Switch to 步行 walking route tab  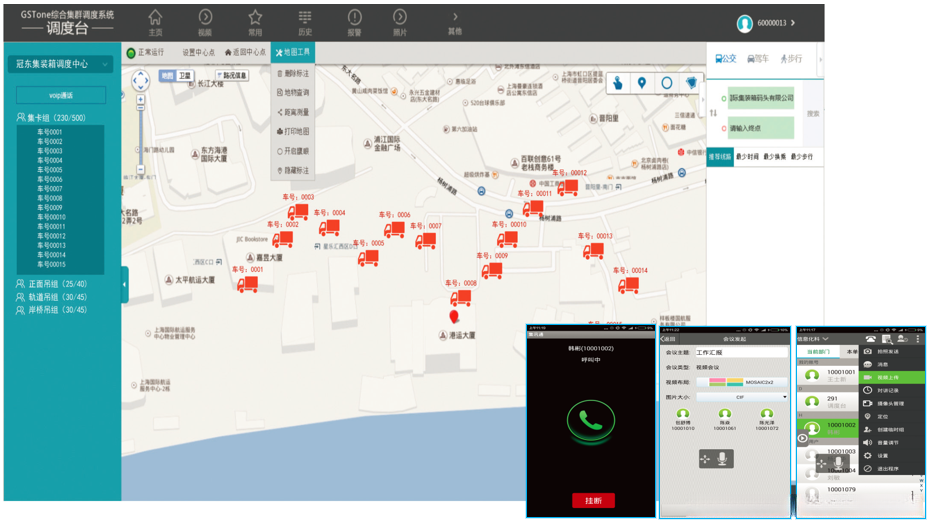click(x=791, y=59)
